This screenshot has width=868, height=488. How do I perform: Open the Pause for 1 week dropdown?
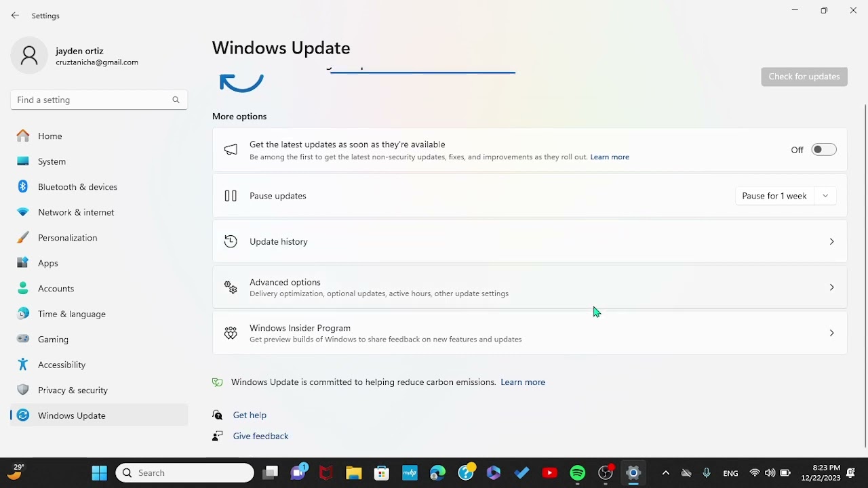786,196
